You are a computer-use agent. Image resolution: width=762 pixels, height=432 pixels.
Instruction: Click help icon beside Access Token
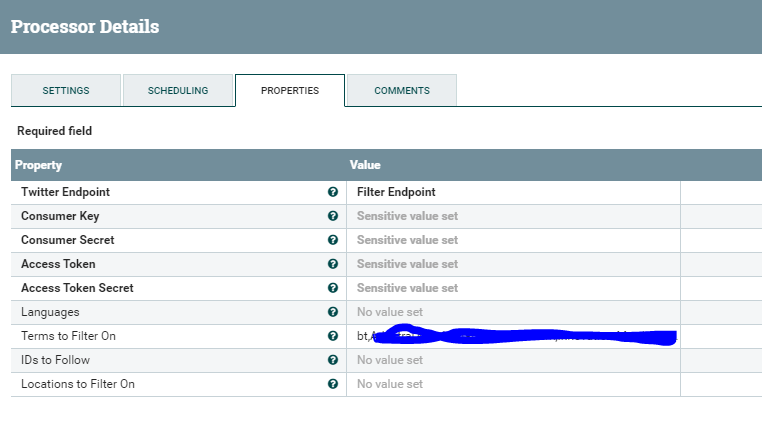pyautogui.click(x=333, y=264)
